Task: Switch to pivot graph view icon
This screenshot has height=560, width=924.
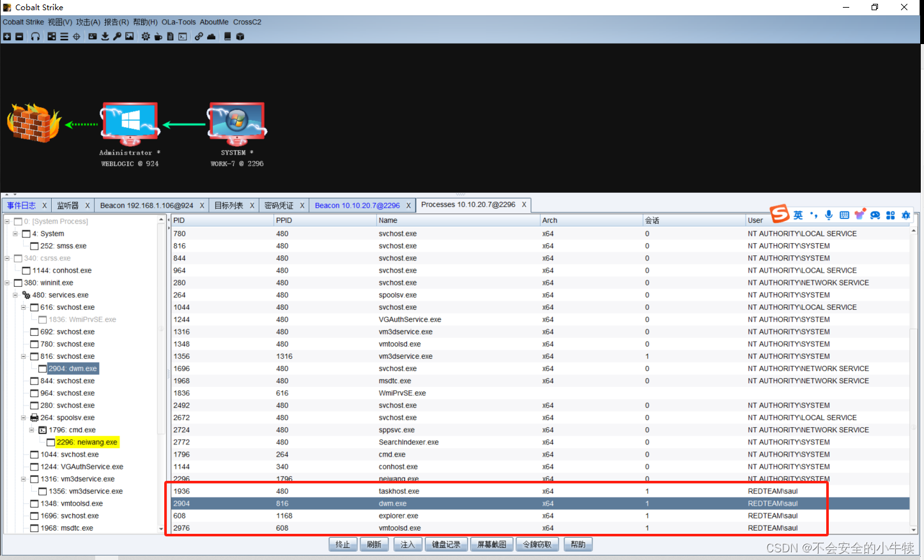Action: coord(52,36)
